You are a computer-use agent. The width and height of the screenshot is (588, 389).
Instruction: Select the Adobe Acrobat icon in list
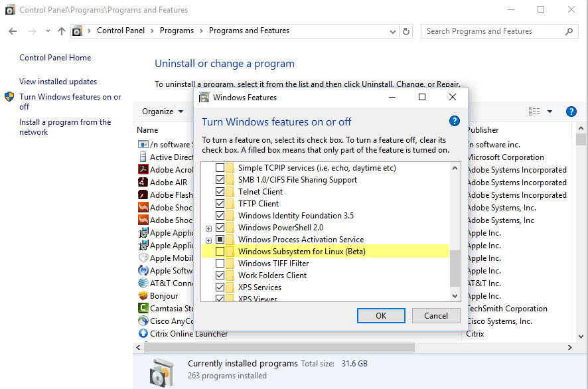143,169
